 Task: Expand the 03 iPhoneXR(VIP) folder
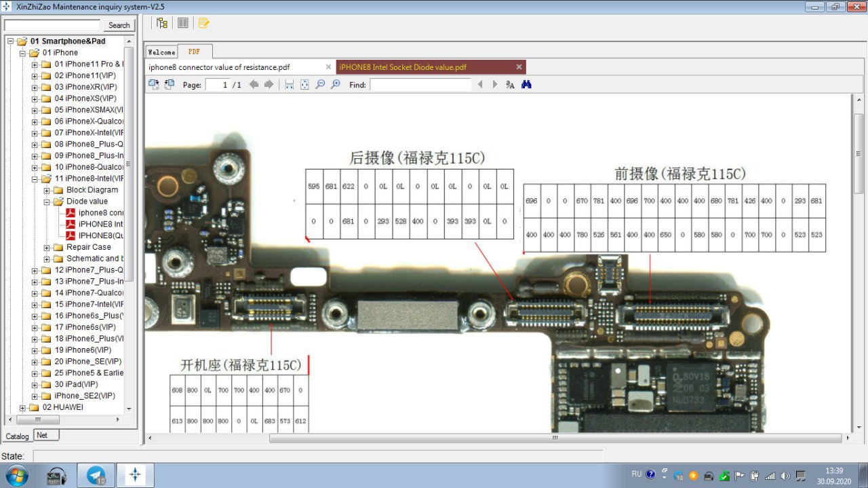coord(35,87)
